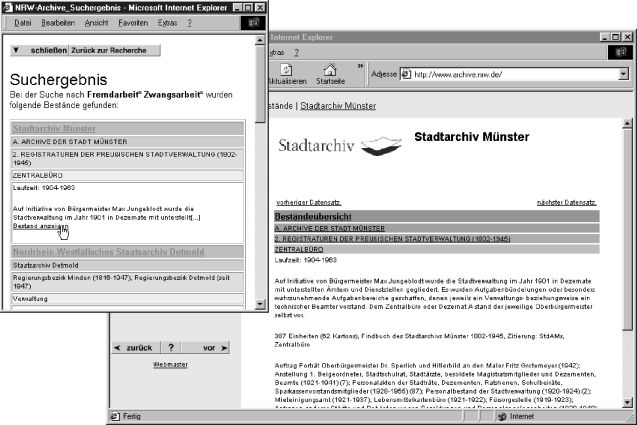Open the address bar dropdown

pyautogui.click(x=622, y=74)
